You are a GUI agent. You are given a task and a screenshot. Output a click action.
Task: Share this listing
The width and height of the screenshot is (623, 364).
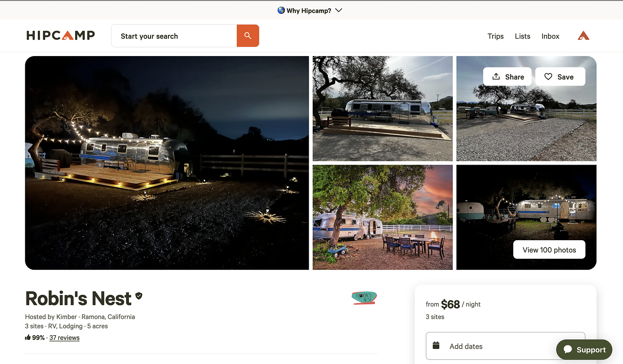507,77
